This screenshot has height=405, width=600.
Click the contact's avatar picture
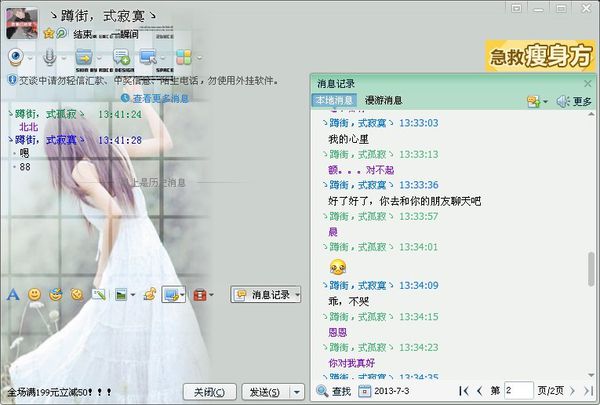click(22, 24)
